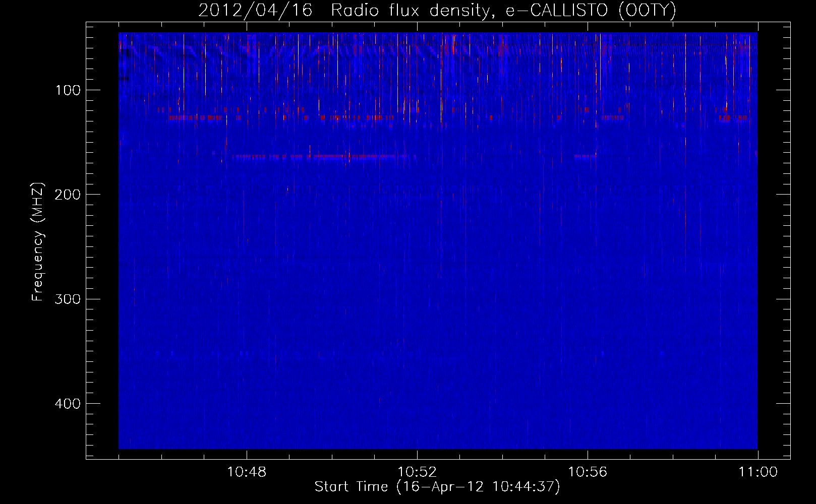This screenshot has height=504, width=816.
Task: Click the 200 frequency tick label
Action: click(x=68, y=195)
